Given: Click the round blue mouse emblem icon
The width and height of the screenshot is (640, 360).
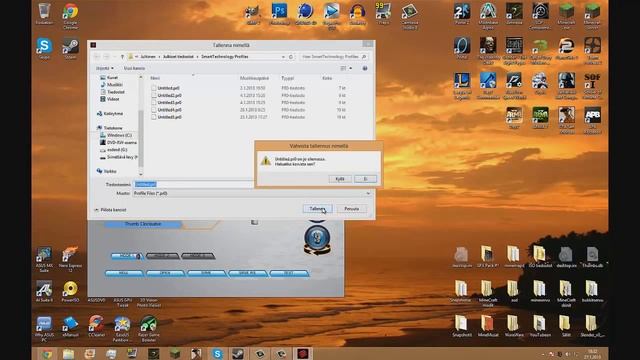Looking at the screenshot, I should point(317,238).
